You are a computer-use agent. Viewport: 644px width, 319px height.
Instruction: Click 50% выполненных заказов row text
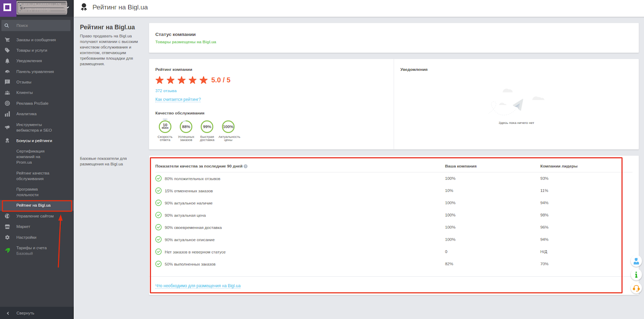coord(190,264)
